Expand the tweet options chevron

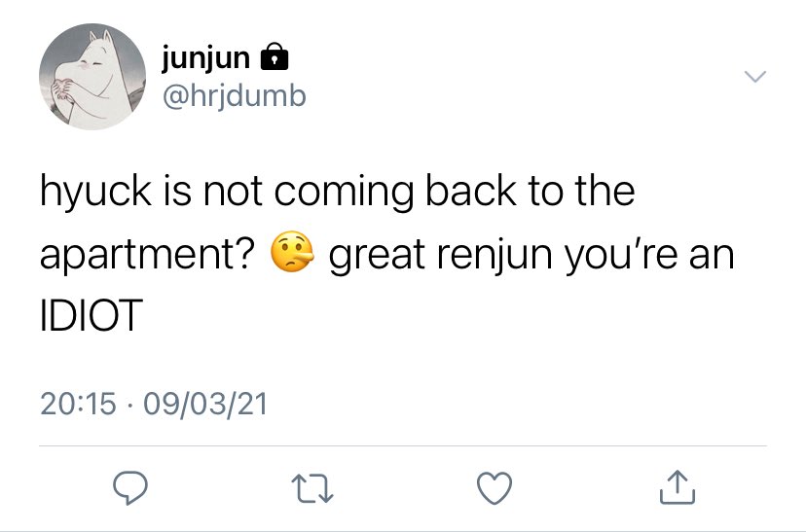coord(755,77)
